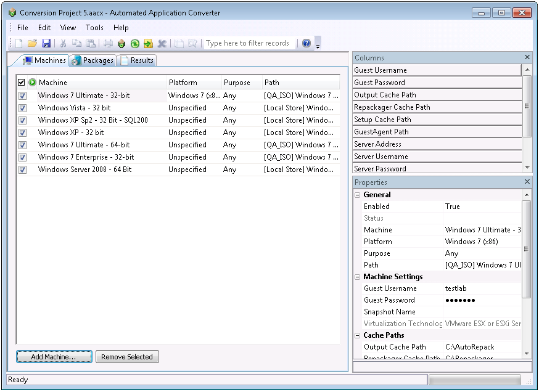Screen dimensions: 539x392
Task: Click the New project toolbar icon
Action: pyautogui.click(x=19, y=43)
